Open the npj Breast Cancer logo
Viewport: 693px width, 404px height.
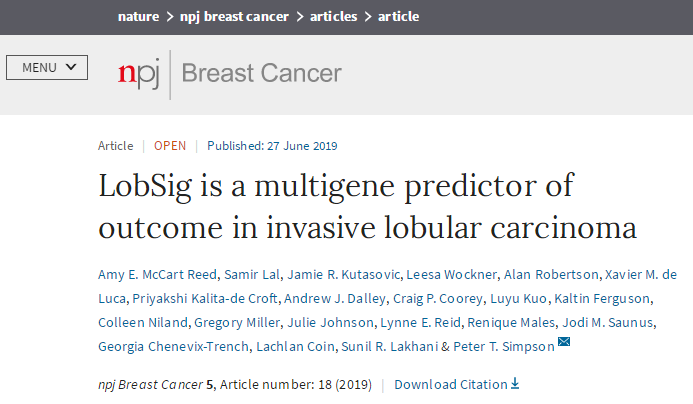click(x=229, y=74)
